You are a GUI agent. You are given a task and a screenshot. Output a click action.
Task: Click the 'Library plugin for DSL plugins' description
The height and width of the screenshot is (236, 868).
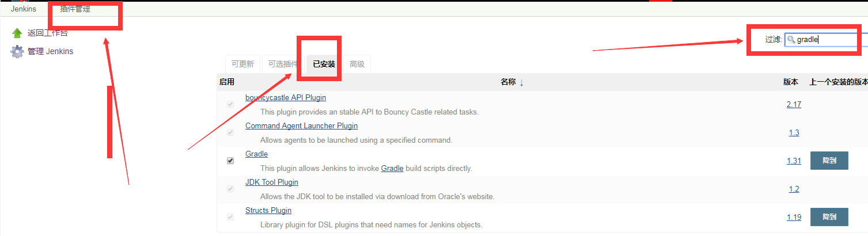[371, 224]
